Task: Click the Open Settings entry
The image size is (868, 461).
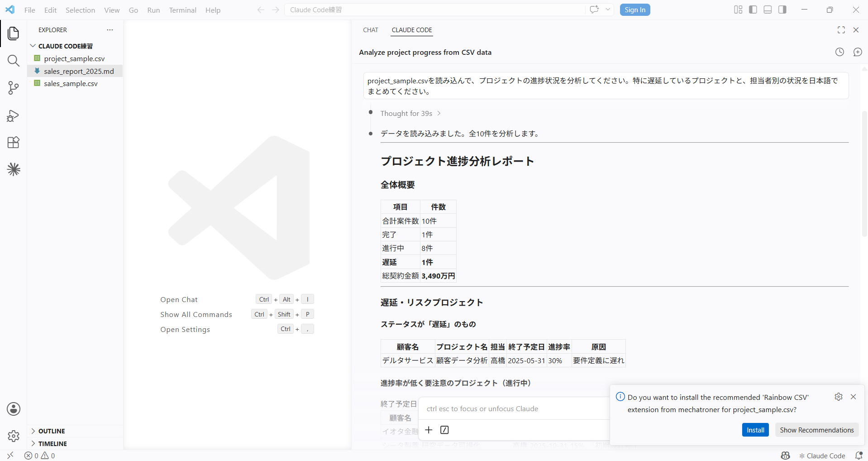Action: click(185, 329)
